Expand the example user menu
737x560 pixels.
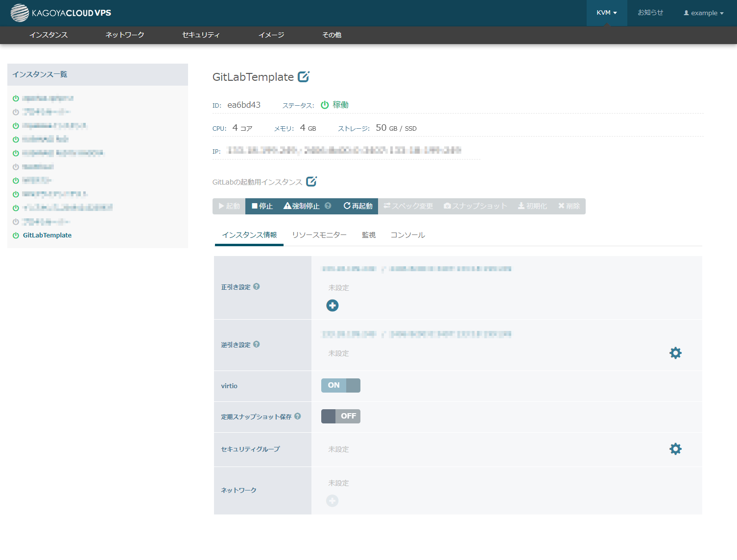click(703, 13)
